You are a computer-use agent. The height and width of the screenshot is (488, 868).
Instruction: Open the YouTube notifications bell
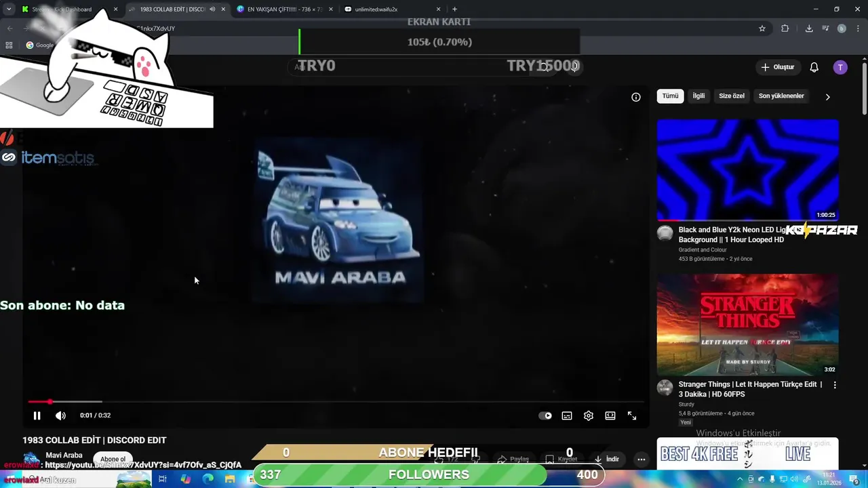point(814,67)
